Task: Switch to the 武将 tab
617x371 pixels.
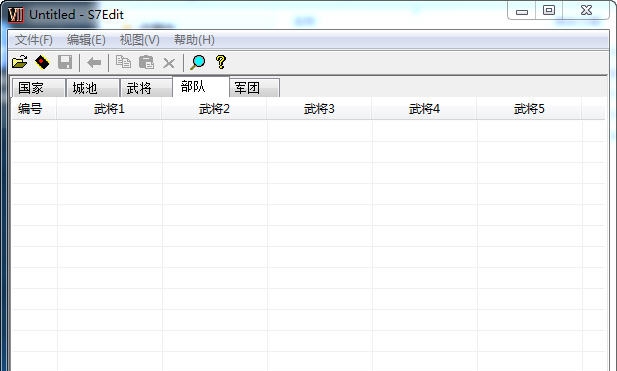Action: point(146,88)
